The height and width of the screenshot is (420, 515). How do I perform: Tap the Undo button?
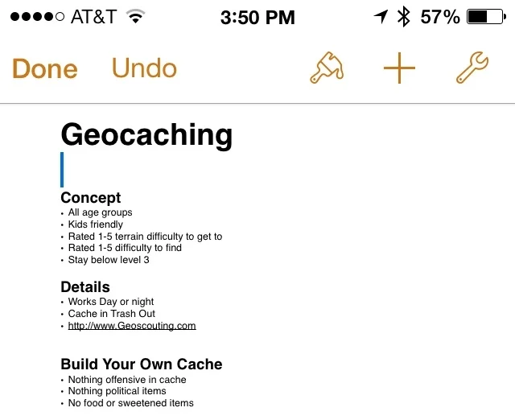[144, 68]
